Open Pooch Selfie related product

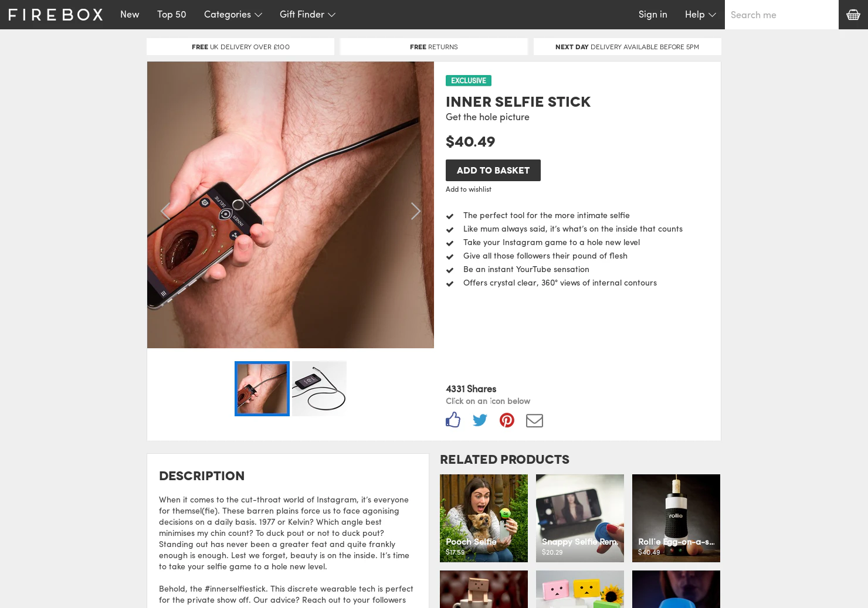pos(484,518)
